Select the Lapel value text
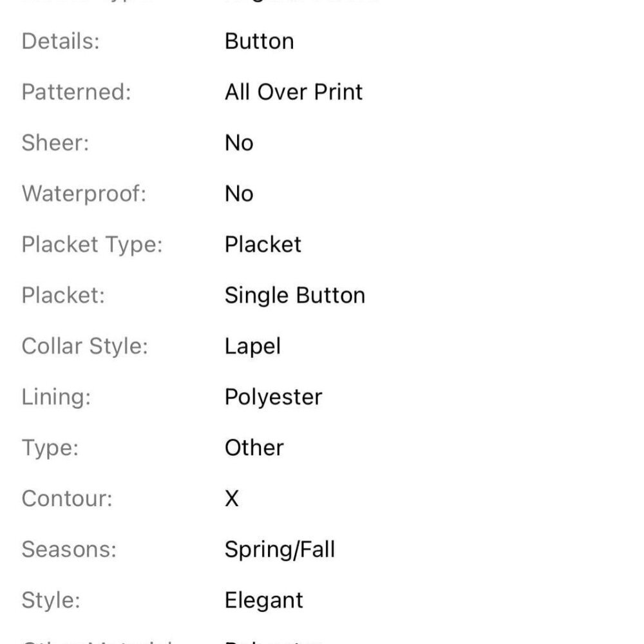The width and height of the screenshot is (644, 644). coord(252,346)
